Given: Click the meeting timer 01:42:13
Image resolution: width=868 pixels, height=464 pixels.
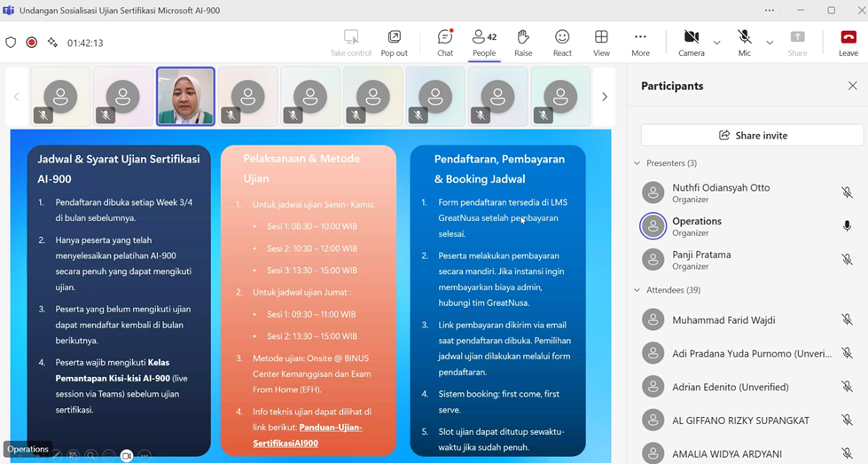Looking at the screenshot, I should coord(85,43).
